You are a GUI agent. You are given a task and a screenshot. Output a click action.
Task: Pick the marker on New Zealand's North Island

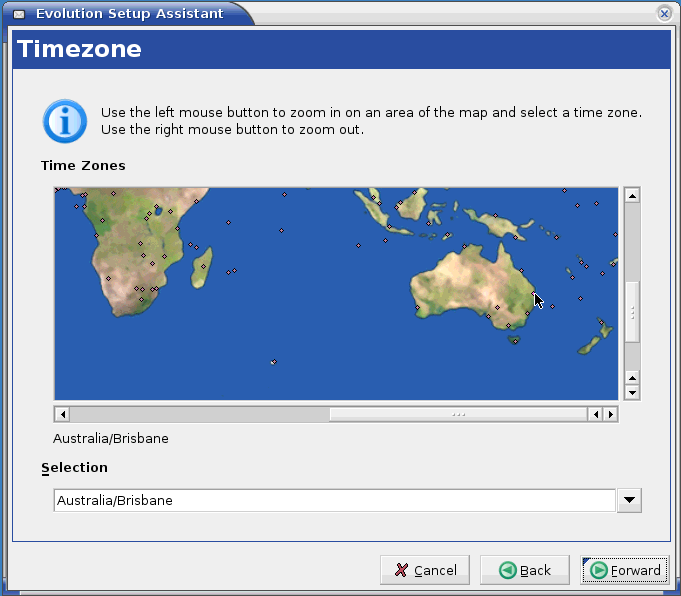coord(602,323)
